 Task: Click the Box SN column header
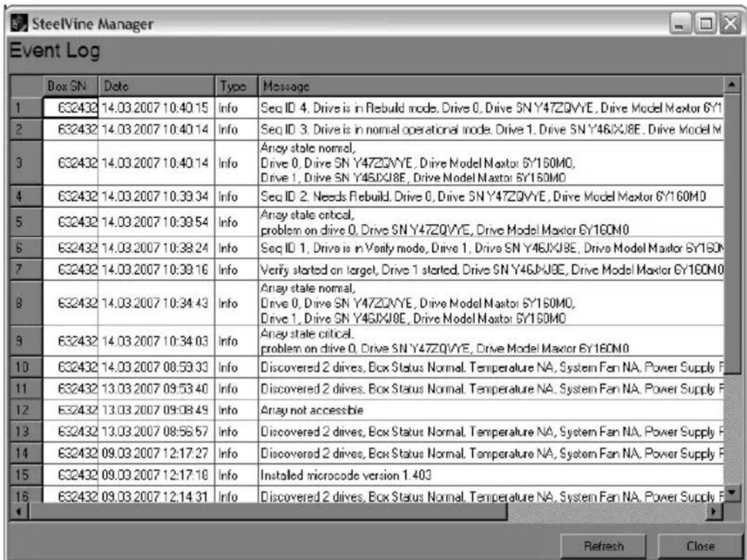coord(71,86)
